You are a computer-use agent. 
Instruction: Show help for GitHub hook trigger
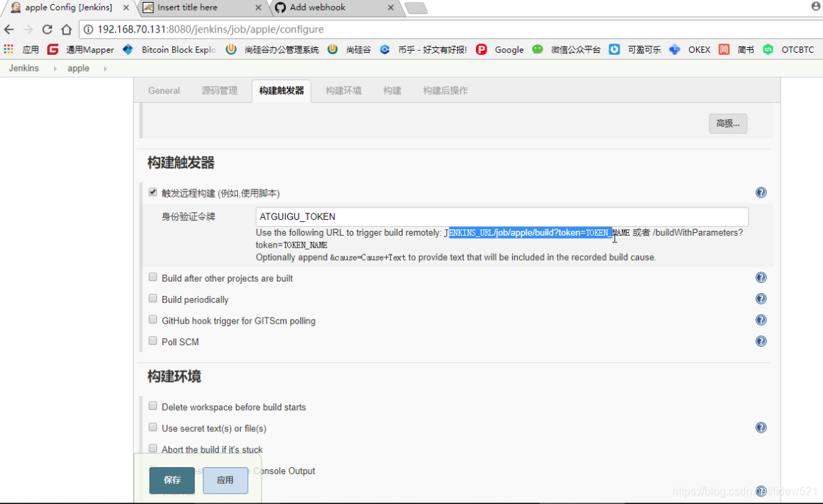tap(761, 320)
